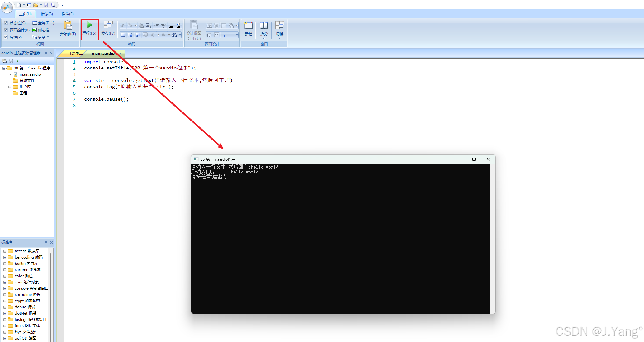
Task: Click the aardio application logo button
Action: tap(7, 7)
